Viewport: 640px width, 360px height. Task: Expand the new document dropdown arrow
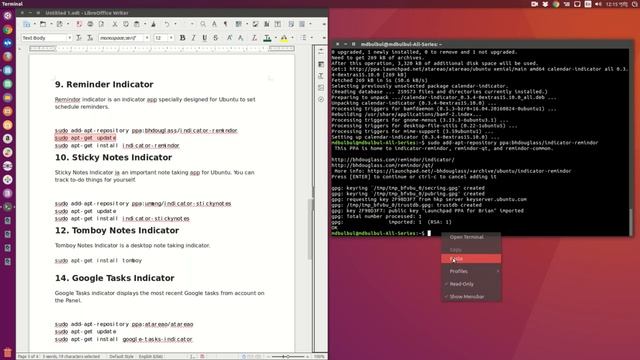(x=34, y=24)
